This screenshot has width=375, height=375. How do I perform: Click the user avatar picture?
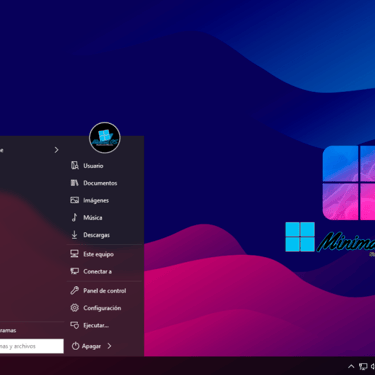coord(105,138)
